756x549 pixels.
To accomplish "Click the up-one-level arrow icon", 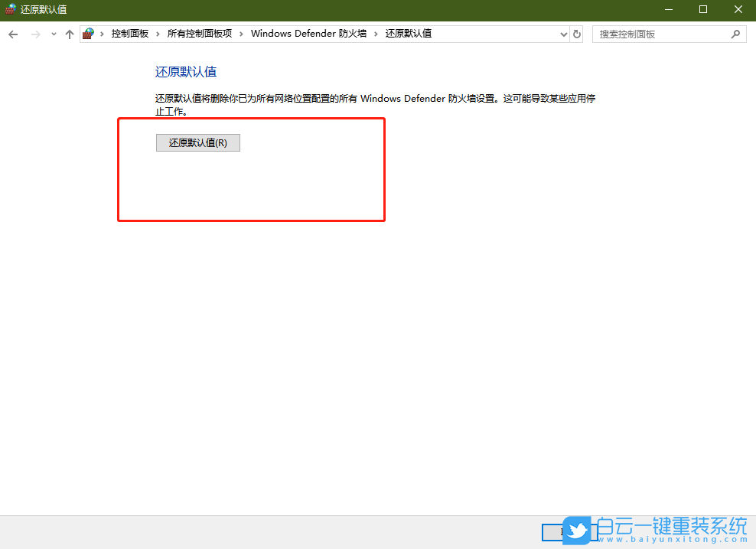I will (x=69, y=34).
